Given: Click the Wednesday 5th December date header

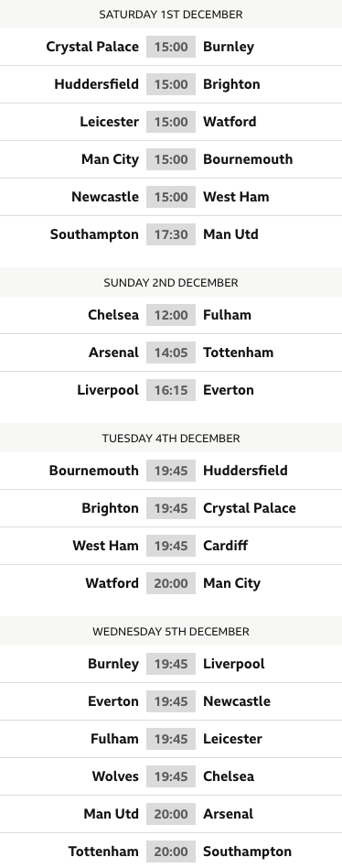Looking at the screenshot, I should (171, 631).
